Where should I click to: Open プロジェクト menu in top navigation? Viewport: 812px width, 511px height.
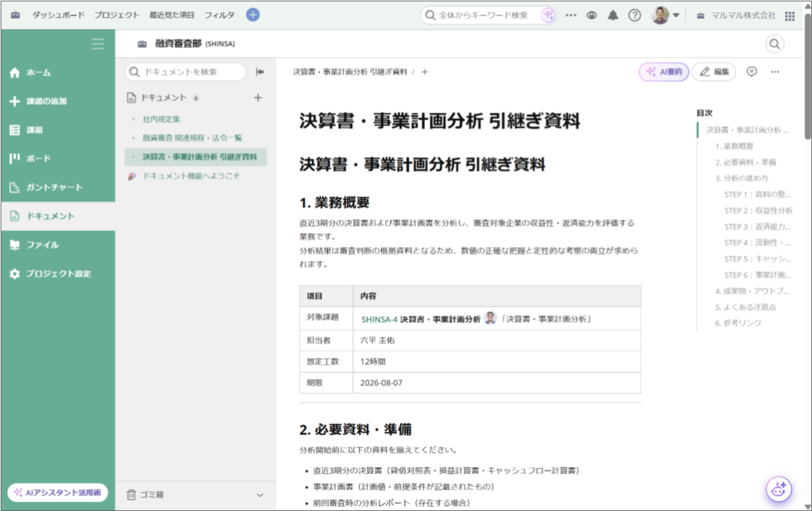117,15
